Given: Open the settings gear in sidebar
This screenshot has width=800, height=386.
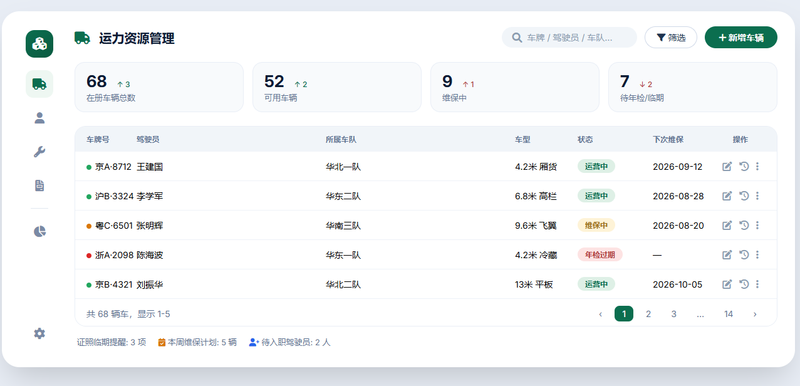Looking at the screenshot, I should point(39,333).
